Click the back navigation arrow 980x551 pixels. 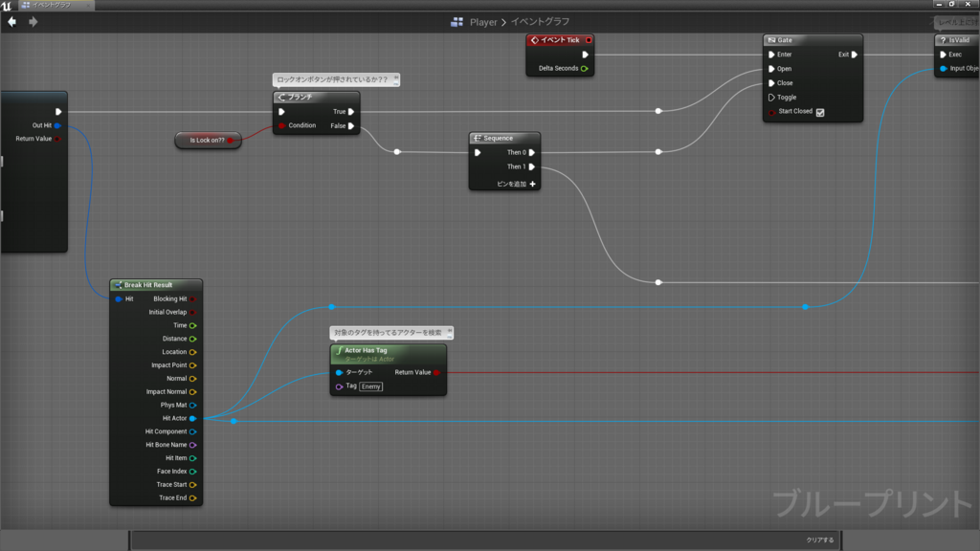tap(11, 22)
